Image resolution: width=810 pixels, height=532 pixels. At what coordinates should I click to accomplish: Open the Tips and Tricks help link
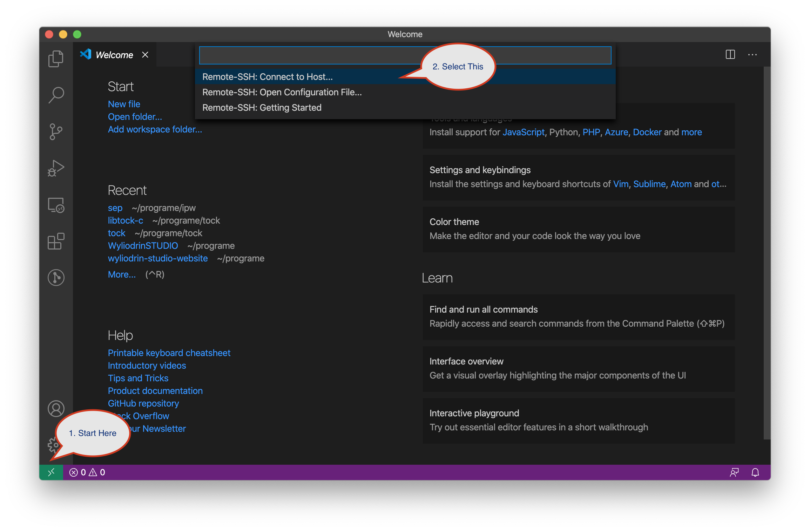(138, 378)
